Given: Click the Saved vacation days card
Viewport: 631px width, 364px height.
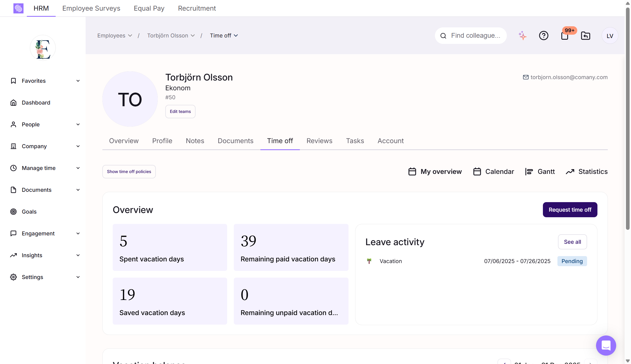Looking at the screenshot, I should [x=170, y=301].
